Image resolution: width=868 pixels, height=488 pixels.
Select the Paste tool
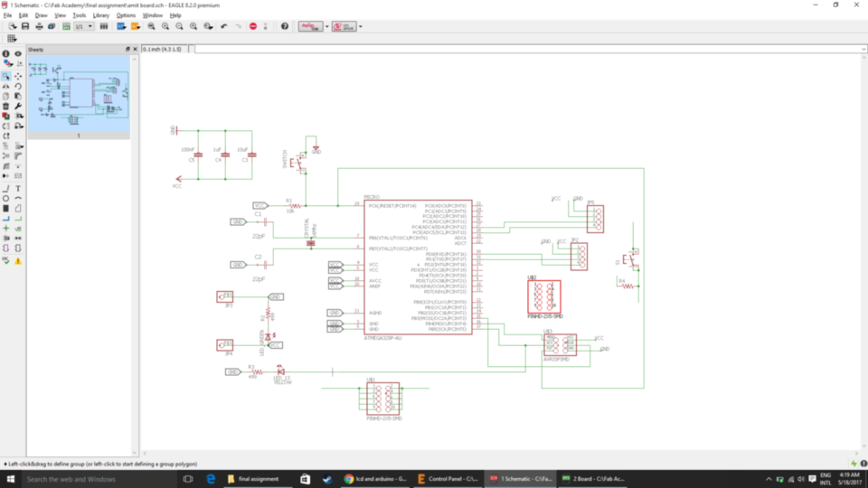[x=18, y=97]
